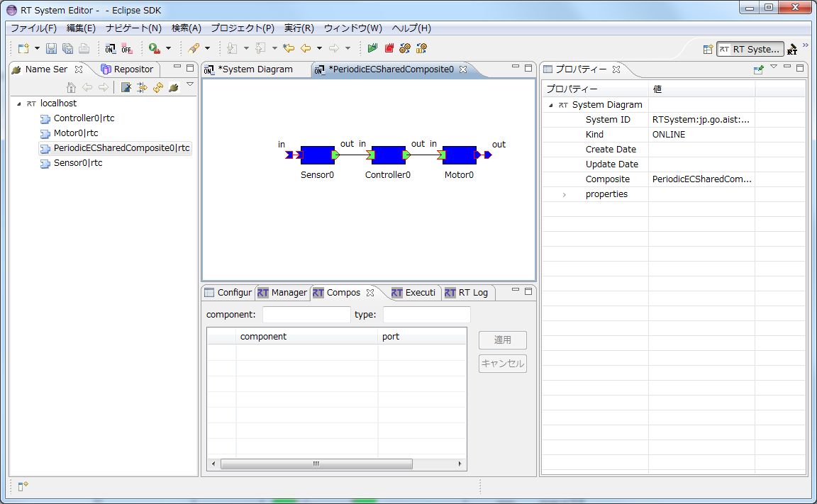
Task: Click Refresh icon in Name Service view
Action: [158, 87]
